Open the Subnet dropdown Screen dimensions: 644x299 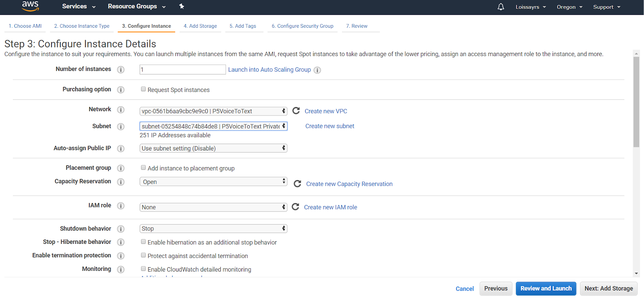213,126
